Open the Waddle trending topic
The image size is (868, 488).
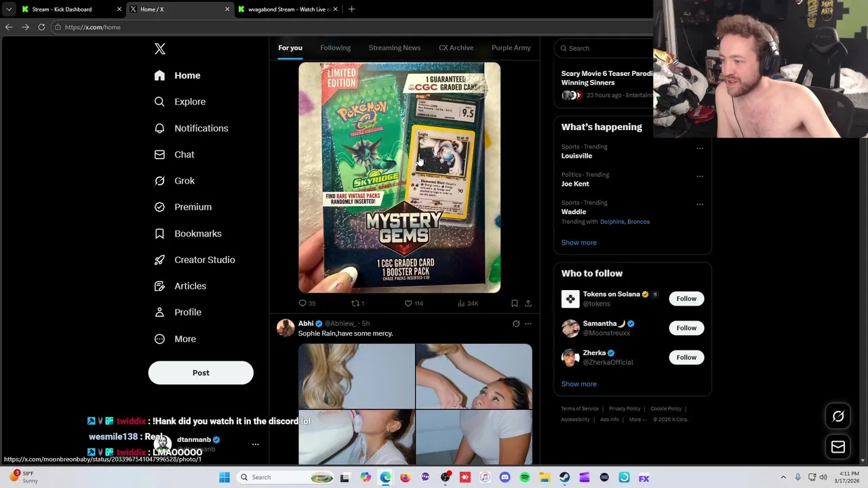coord(574,211)
